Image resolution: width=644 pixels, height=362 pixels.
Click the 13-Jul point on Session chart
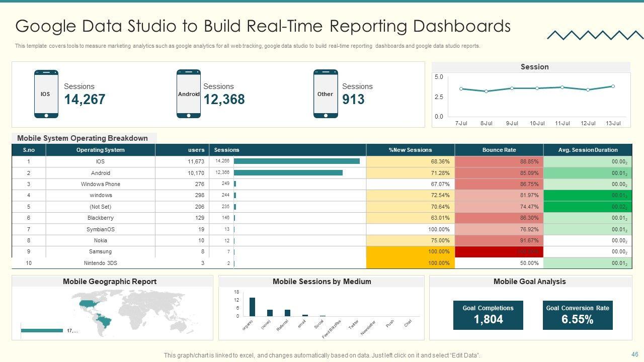613,86
